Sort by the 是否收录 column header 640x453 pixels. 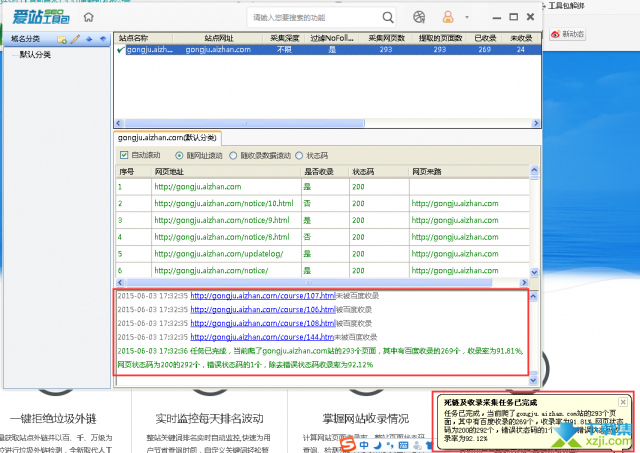click(x=325, y=172)
